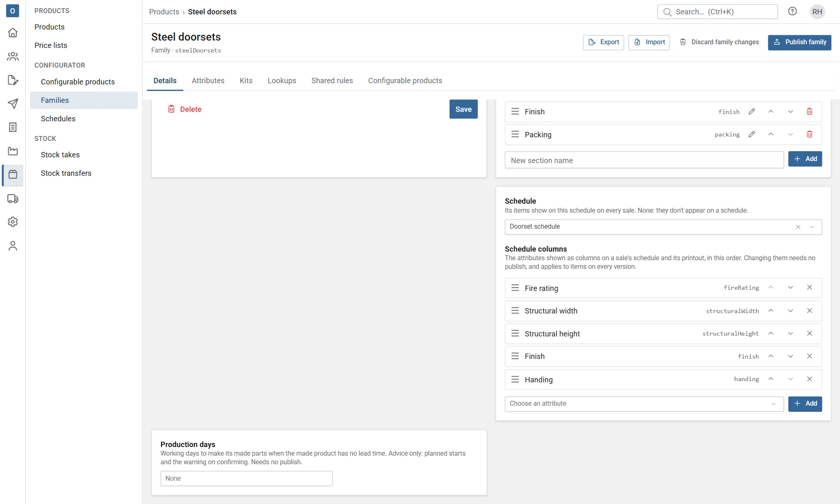Open the customers people icon
The image size is (840, 504).
point(13,57)
